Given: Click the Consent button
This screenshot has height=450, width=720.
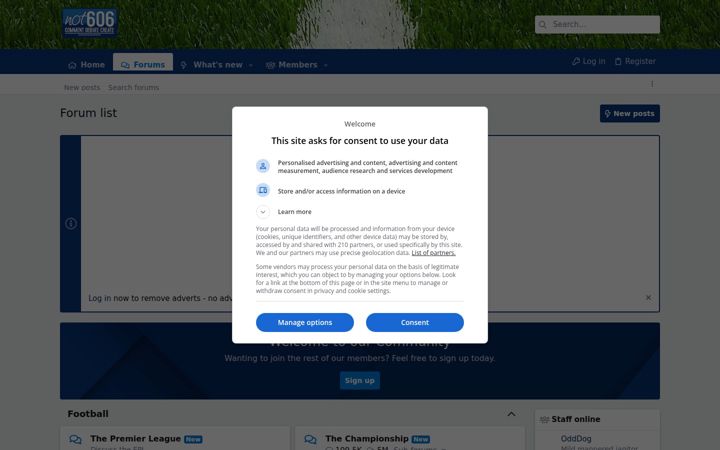Looking at the screenshot, I should (x=415, y=322).
